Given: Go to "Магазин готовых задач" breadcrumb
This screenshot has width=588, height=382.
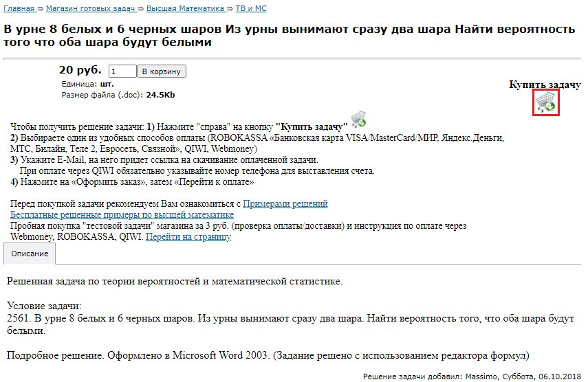Looking at the screenshot, I should (x=90, y=8).
